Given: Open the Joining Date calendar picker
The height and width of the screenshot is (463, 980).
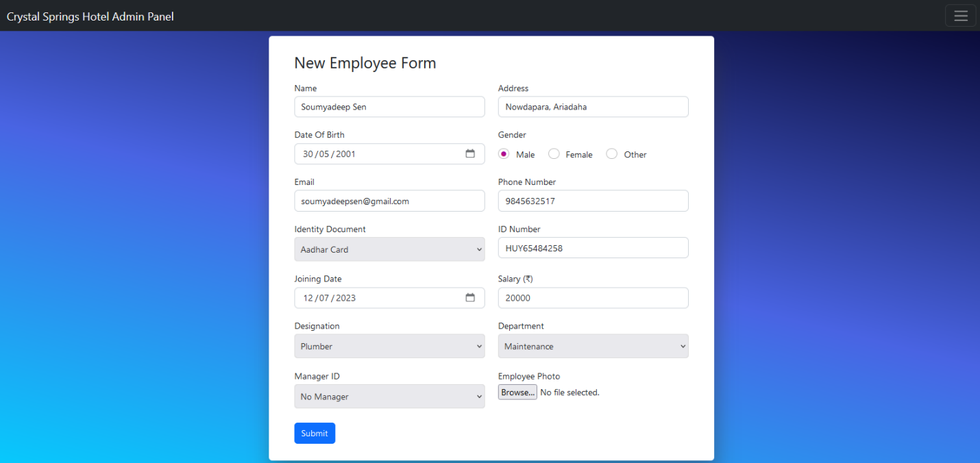Looking at the screenshot, I should (470, 298).
